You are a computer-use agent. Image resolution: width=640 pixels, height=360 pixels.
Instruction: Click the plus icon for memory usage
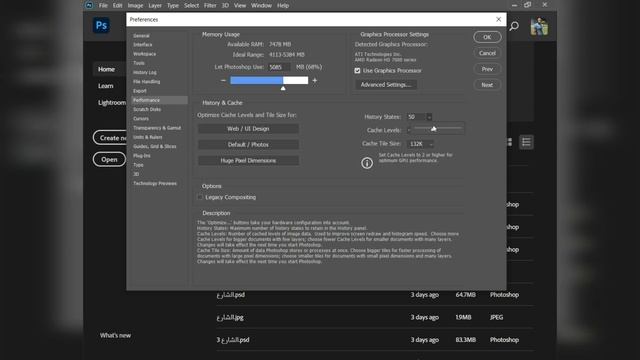pos(315,80)
